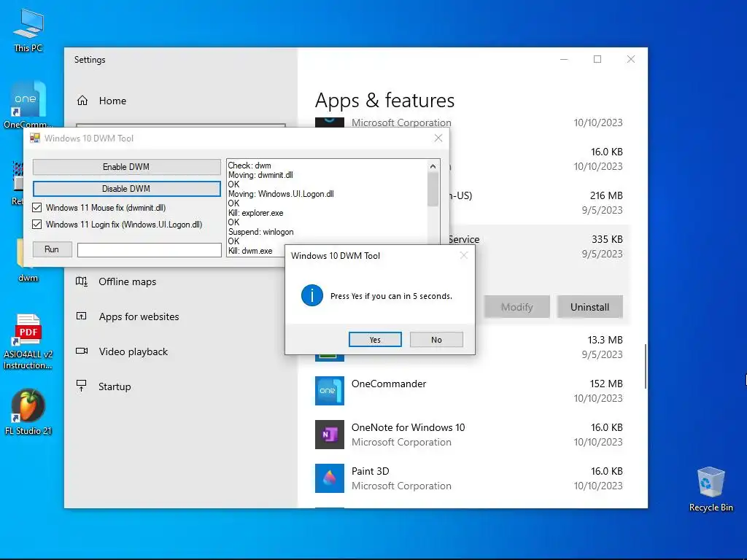Click the DWM Tool title bar icon
The image size is (747, 560).
click(35, 138)
